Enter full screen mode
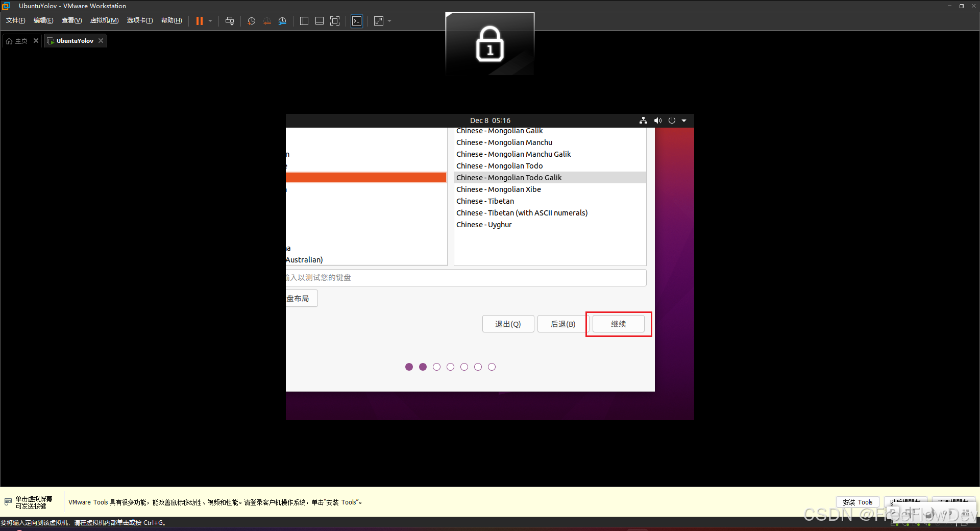Screen dimensions: 980x531 coord(335,21)
